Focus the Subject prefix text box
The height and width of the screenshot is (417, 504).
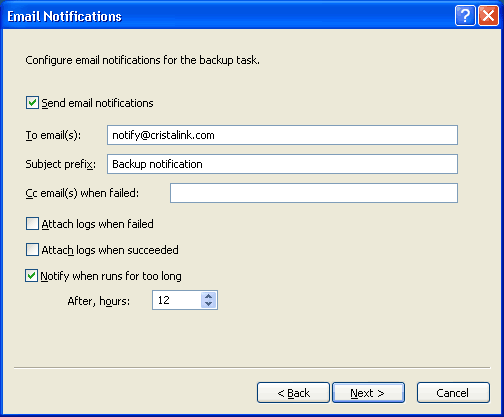tap(282, 164)
